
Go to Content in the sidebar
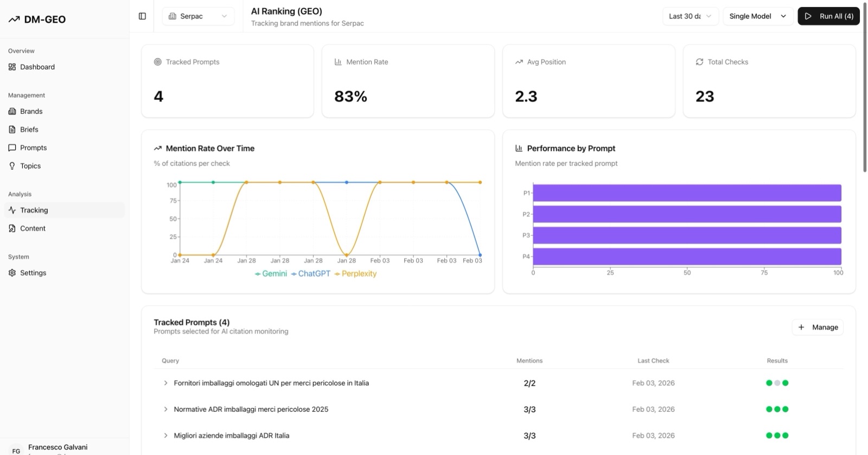pyautogui.click(x=33, y=229)
